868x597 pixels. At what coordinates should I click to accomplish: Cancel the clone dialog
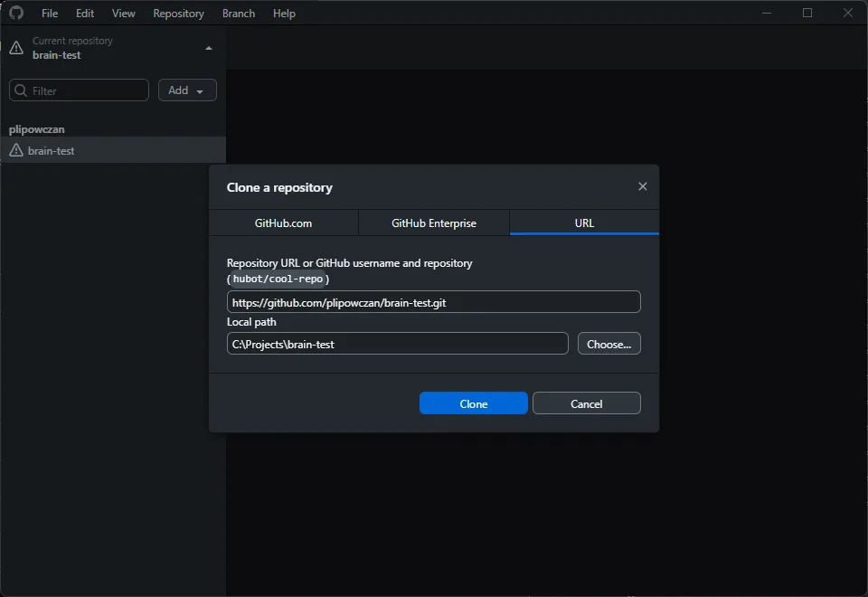(x=586, y=403)
